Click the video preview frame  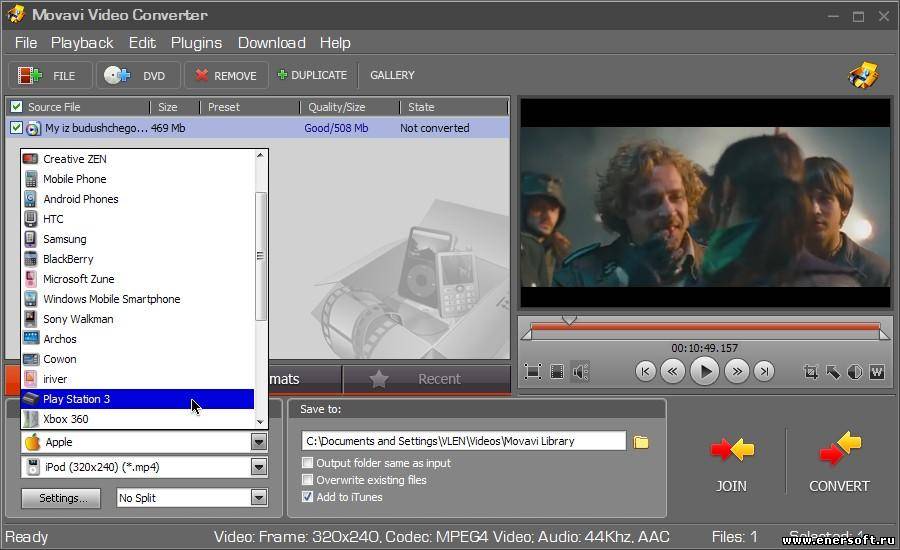coord(705,203)
